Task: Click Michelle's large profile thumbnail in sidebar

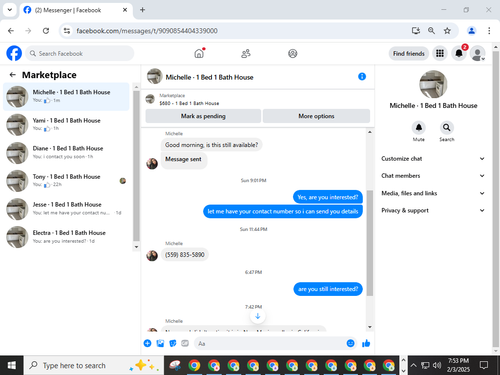Action: (433, 84)
